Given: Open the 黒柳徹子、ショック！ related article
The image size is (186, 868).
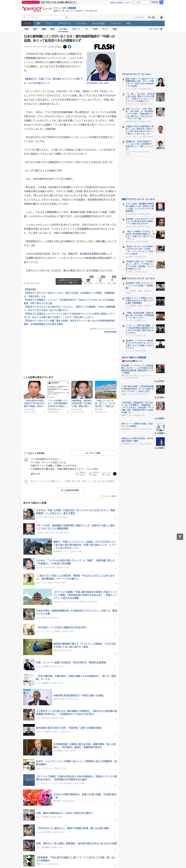Looking at the screenshot, I should point(69,302).
